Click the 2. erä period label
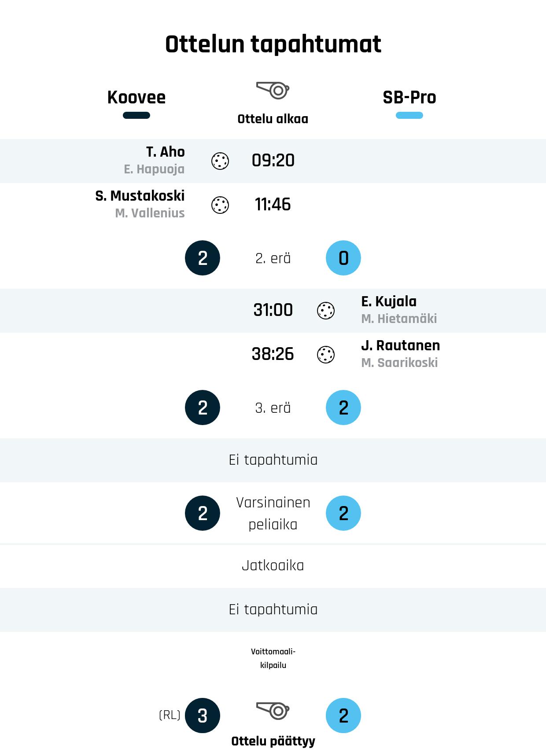Screen dimensions: 546x756 (x=273, y=258)
